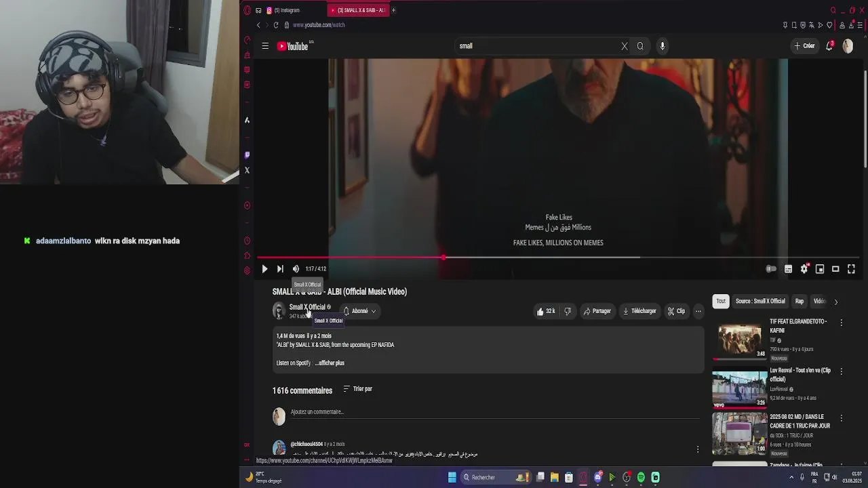Screen dimensions: 868x488
Task: Switch to the miniplayer
Action: [820, 269]
